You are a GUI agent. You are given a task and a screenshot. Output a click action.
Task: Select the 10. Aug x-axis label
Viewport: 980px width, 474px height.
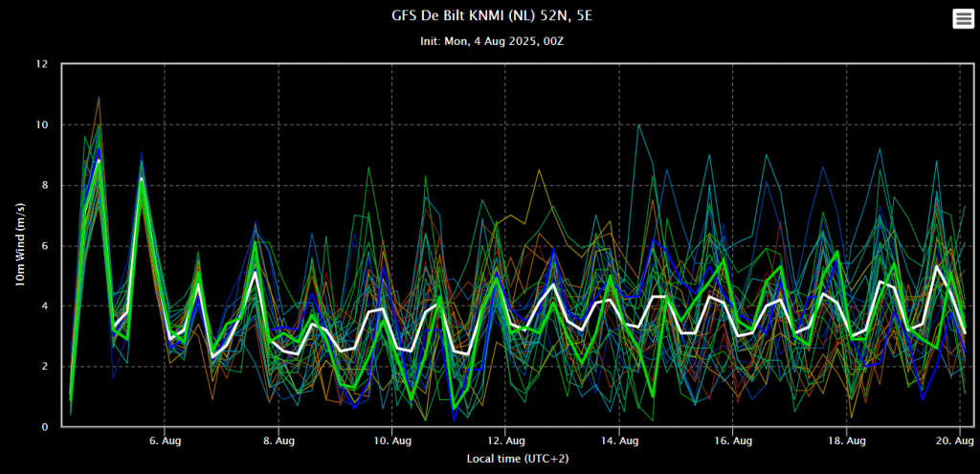(391, 440)
